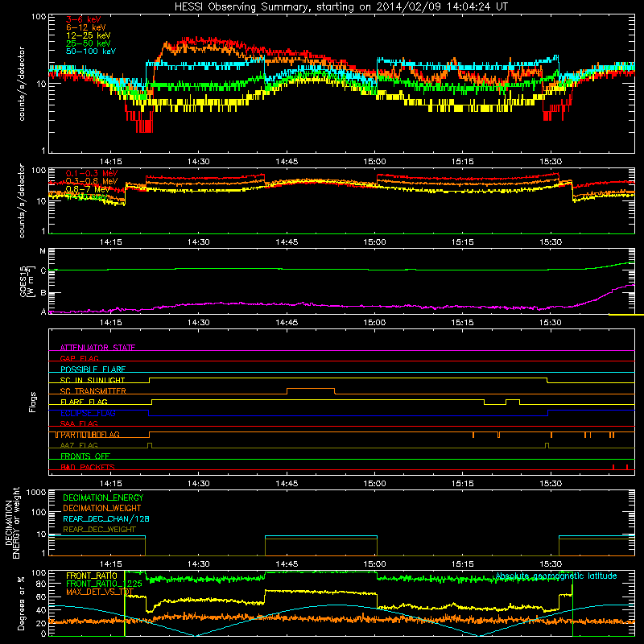Select the FRONT_RATIO_1225 legend label

(x=104, y=584)
